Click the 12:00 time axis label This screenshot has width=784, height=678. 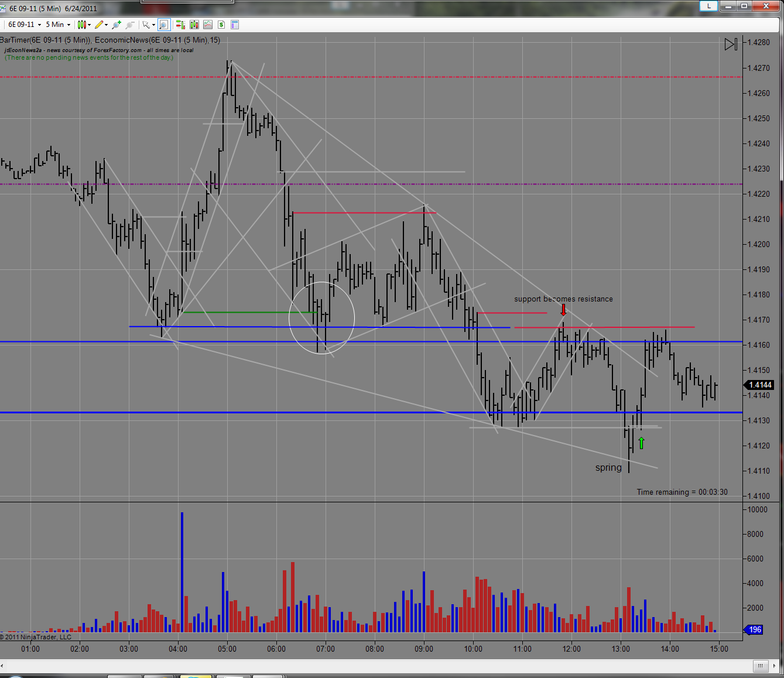pos(571,649)
